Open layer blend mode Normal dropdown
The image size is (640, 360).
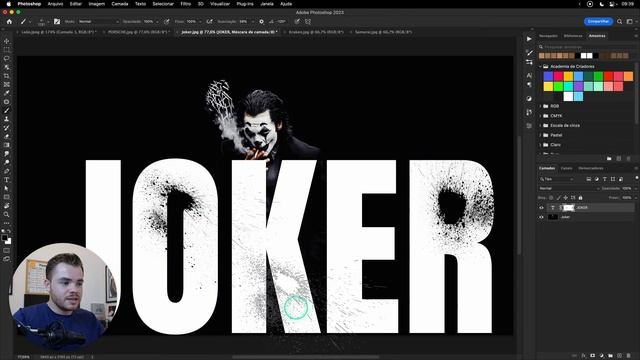(x=569, y=188)
